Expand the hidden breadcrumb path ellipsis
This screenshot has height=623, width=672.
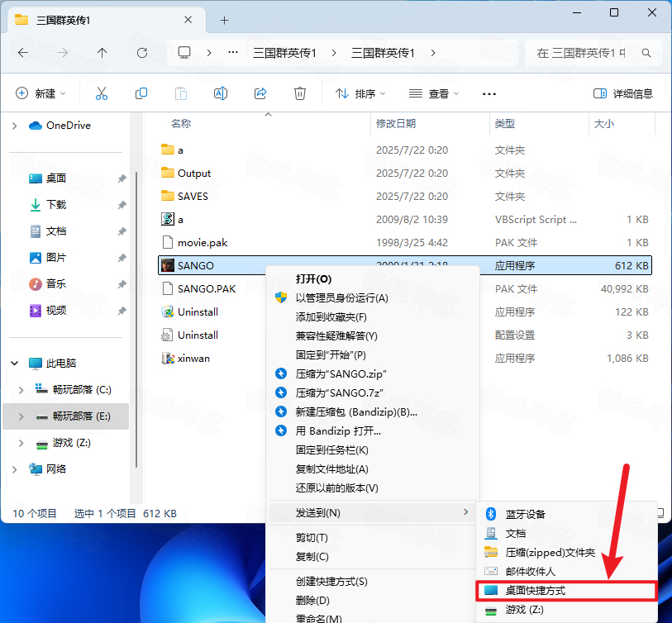[233, 53]
